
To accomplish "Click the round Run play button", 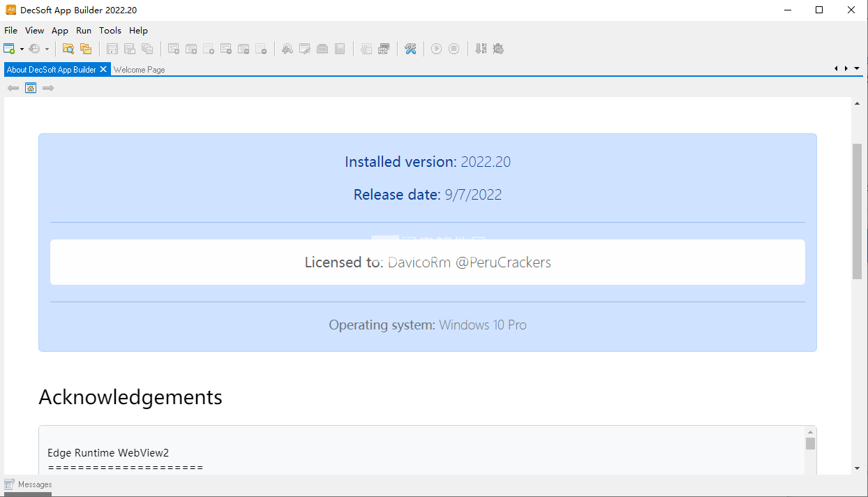I will click(437, 49).
